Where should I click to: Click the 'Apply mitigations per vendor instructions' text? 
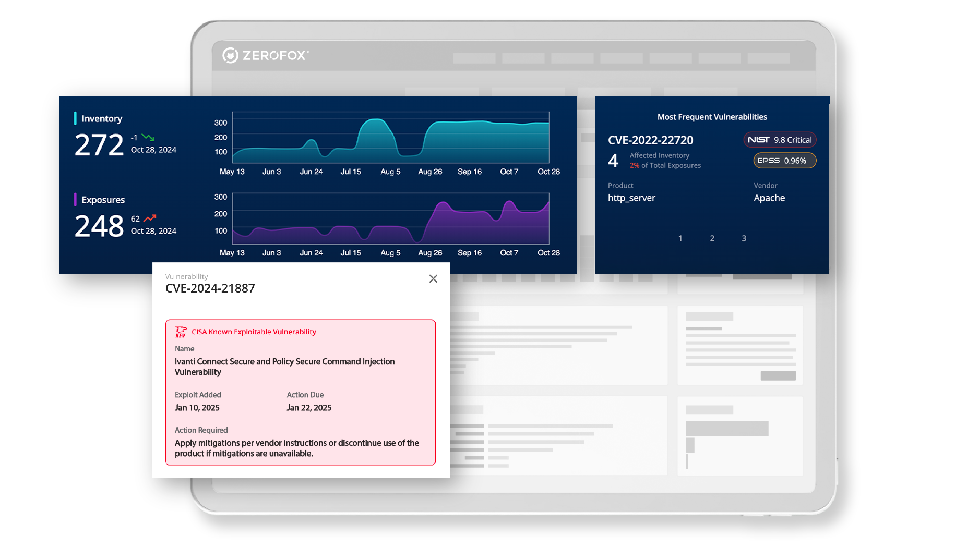coord(297,448)
